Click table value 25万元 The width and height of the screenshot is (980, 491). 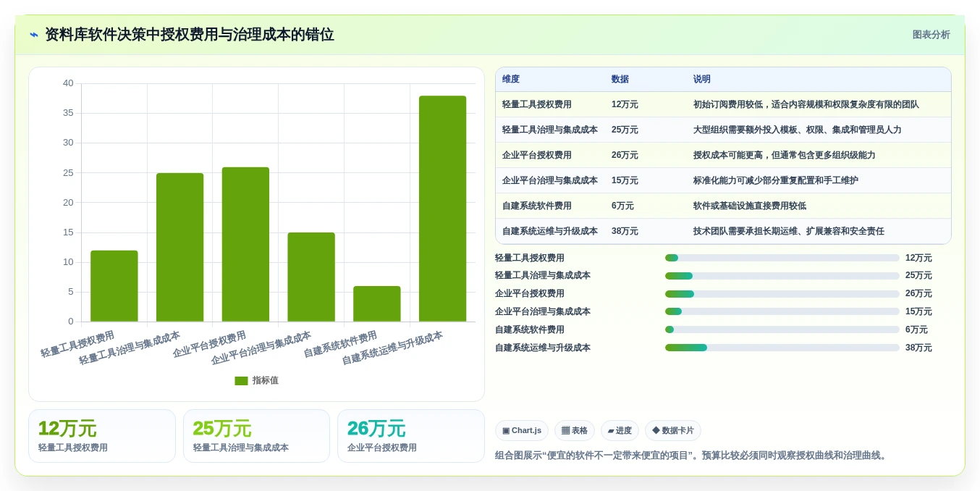coord(625,130)
